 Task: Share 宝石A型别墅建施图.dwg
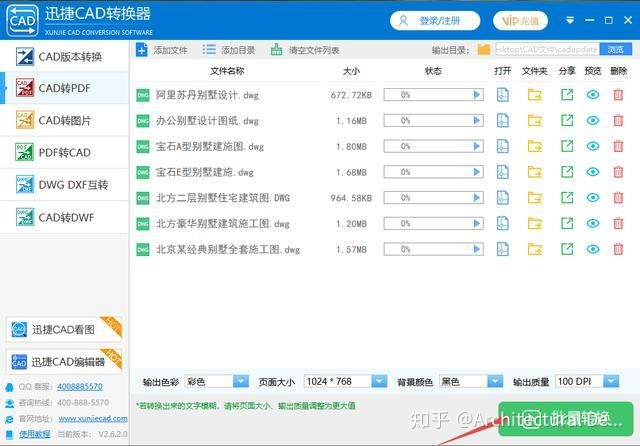[x=567, y=146]
